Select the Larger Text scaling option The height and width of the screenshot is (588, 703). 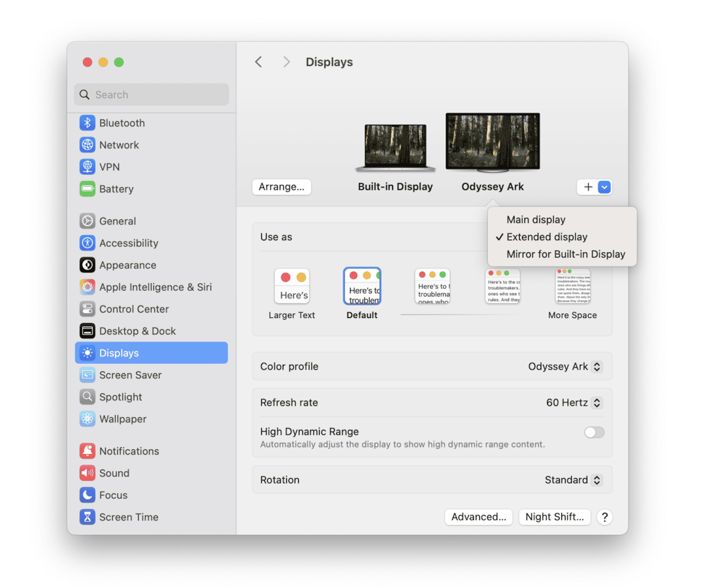click(x=291, y=286)
